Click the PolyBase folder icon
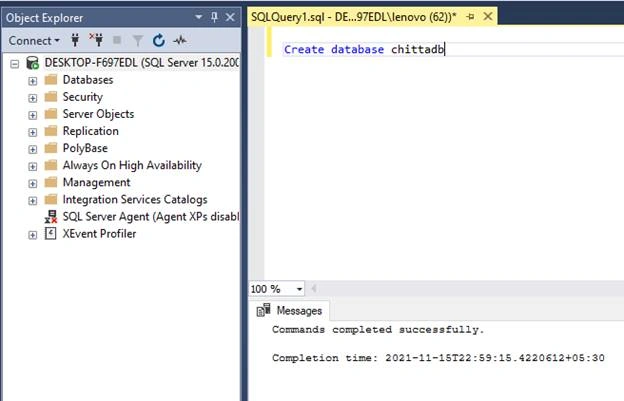 [x=51, y=148]
